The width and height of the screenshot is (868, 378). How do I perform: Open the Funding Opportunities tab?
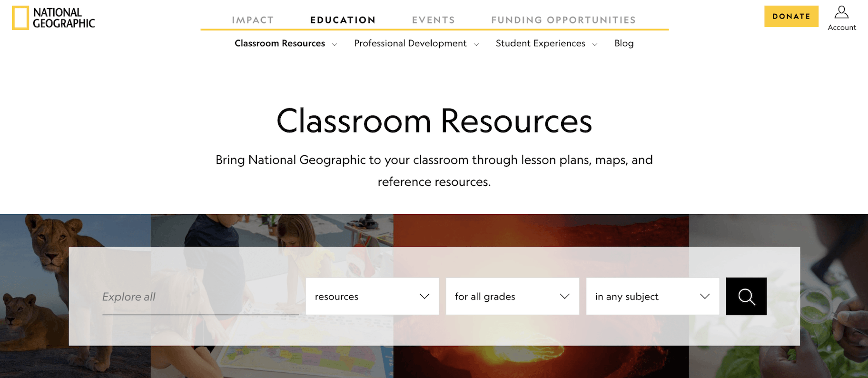[x=563, y=20]
